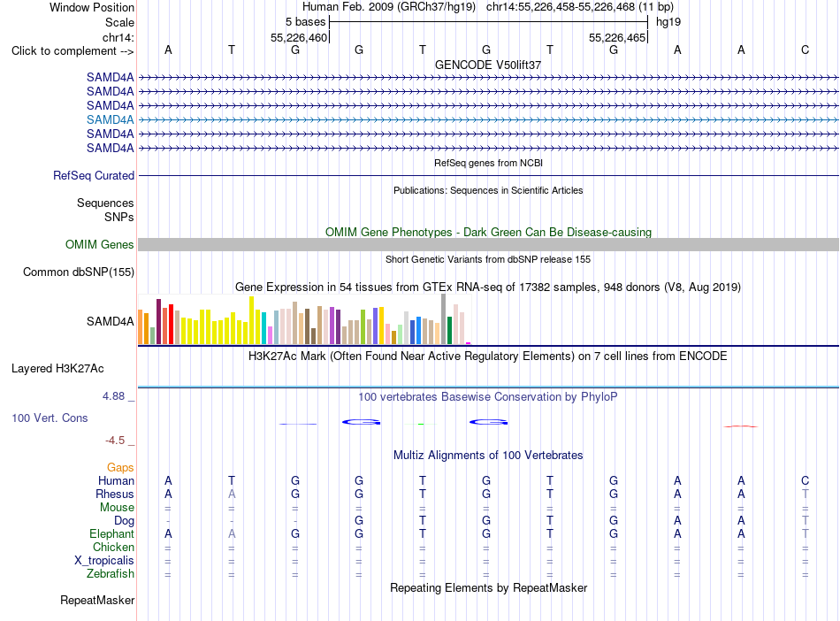Click the Layered H3K27Ac track label
Viewport: 840px width, 621px height.
[57, 369]
